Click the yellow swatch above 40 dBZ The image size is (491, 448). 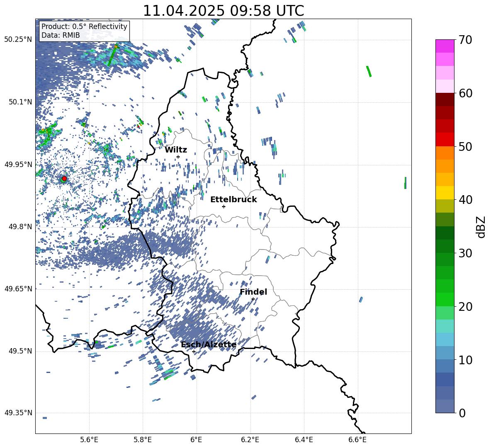tap(445, 193)
